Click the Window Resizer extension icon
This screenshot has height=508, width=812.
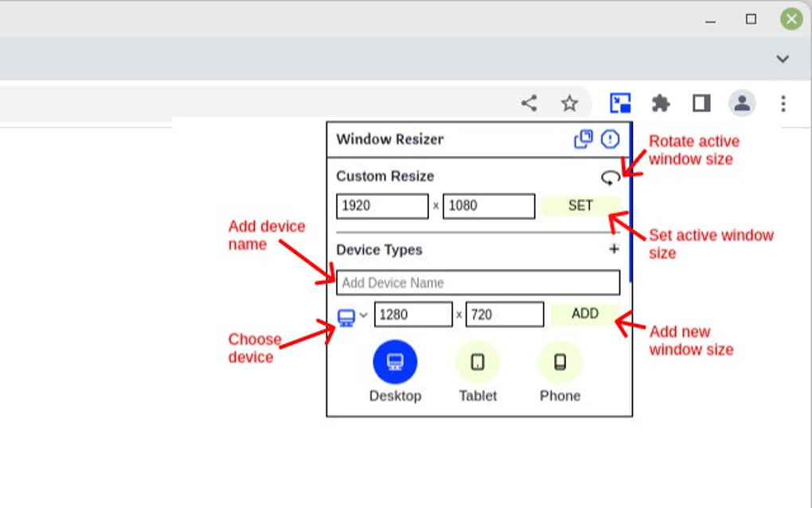(x=622, y=102)
